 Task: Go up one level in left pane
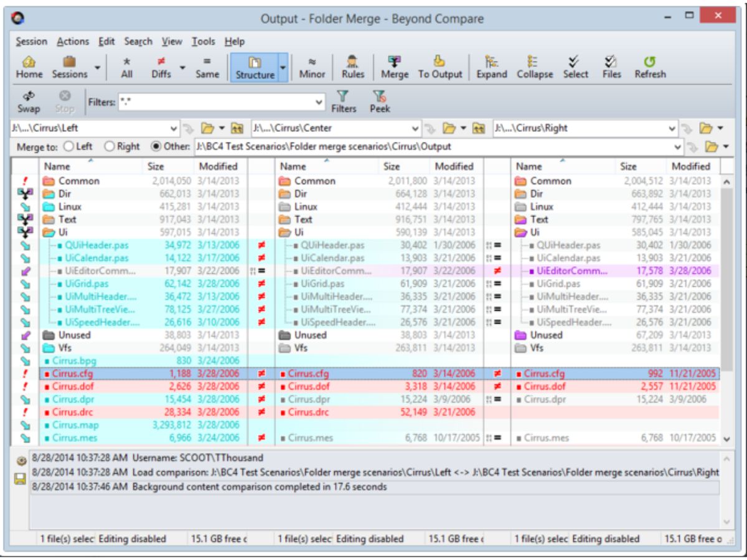(237, 129)
